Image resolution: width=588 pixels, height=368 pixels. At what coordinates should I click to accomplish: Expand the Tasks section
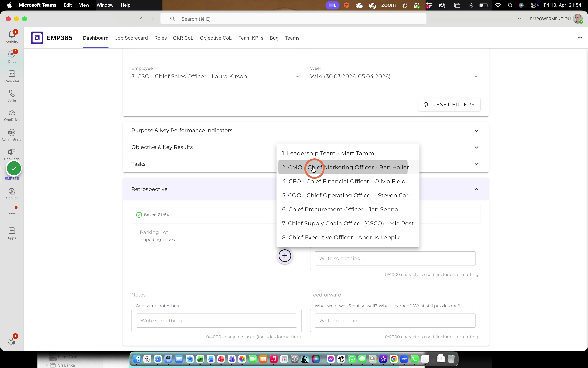click(x=306, y=164)
